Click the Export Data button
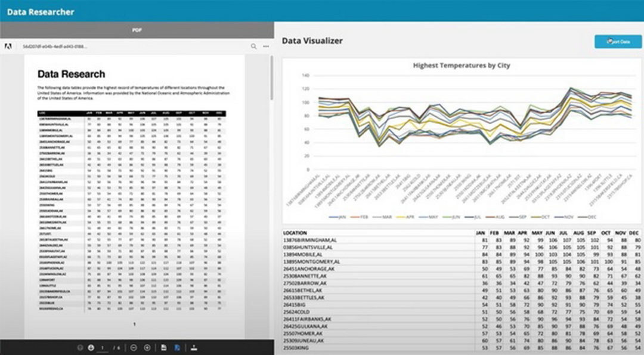This screenshot has width=644, height=355. coord(618,42)
